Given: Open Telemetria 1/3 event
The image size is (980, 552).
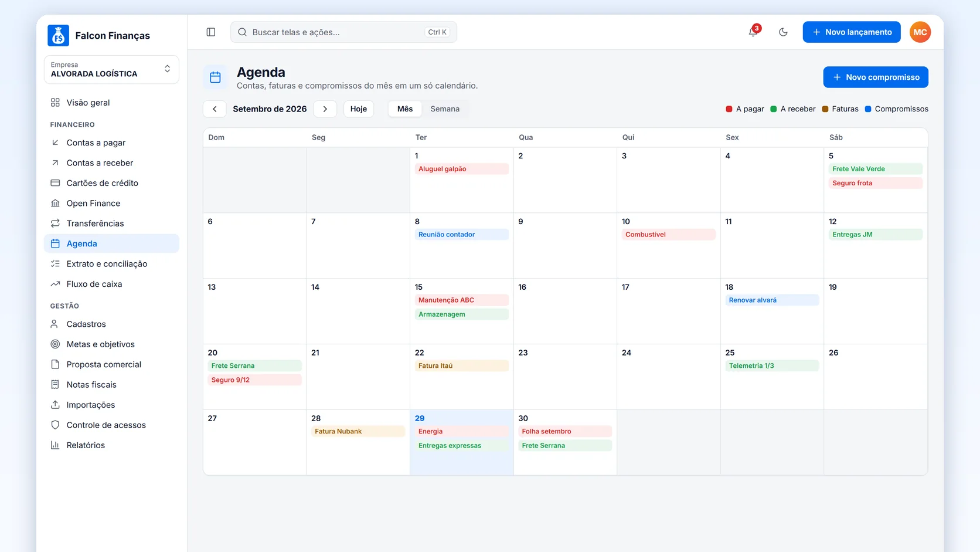Looking at the screenshot, I should click(772, 366).
